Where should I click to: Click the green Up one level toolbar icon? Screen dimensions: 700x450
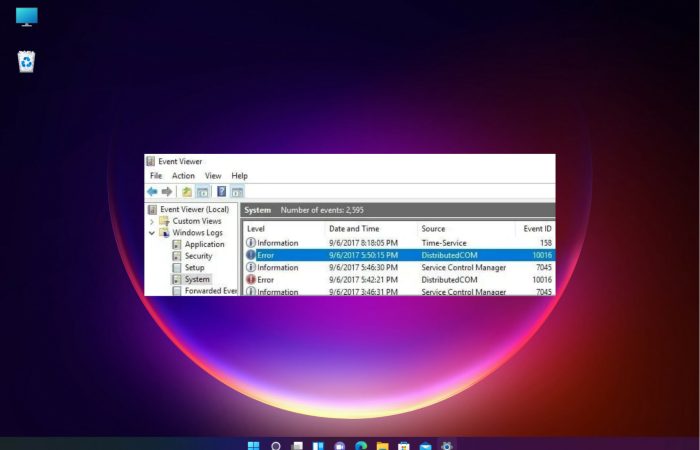pos(187,192)
